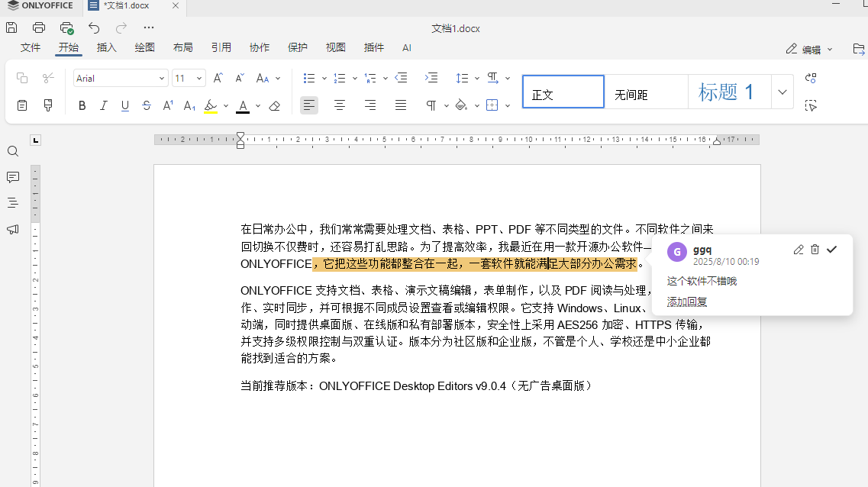This screenshot has width=868, height=487.
Task: Apply the yellow highlight color
Action: tap(211, 105)
